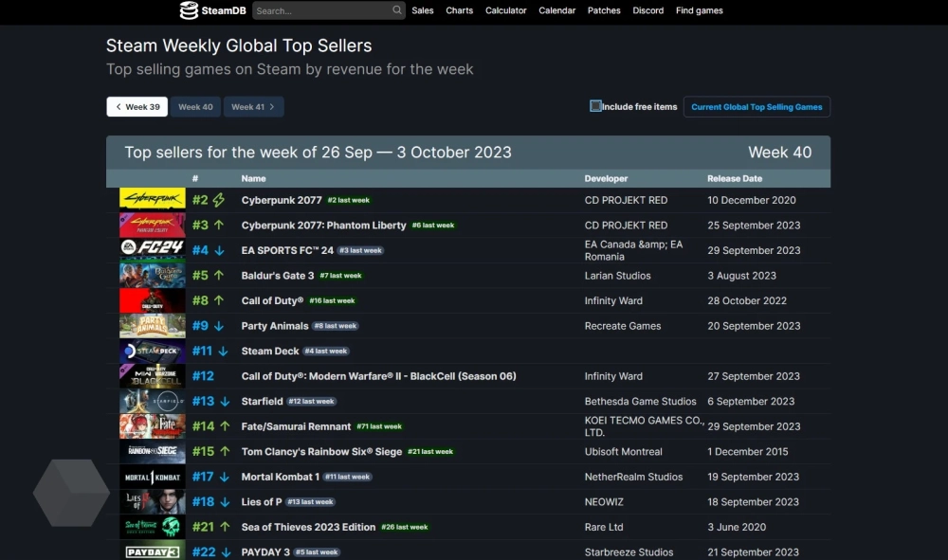
Task: Click the Payday 3 logo image
Action: (152, 551)
